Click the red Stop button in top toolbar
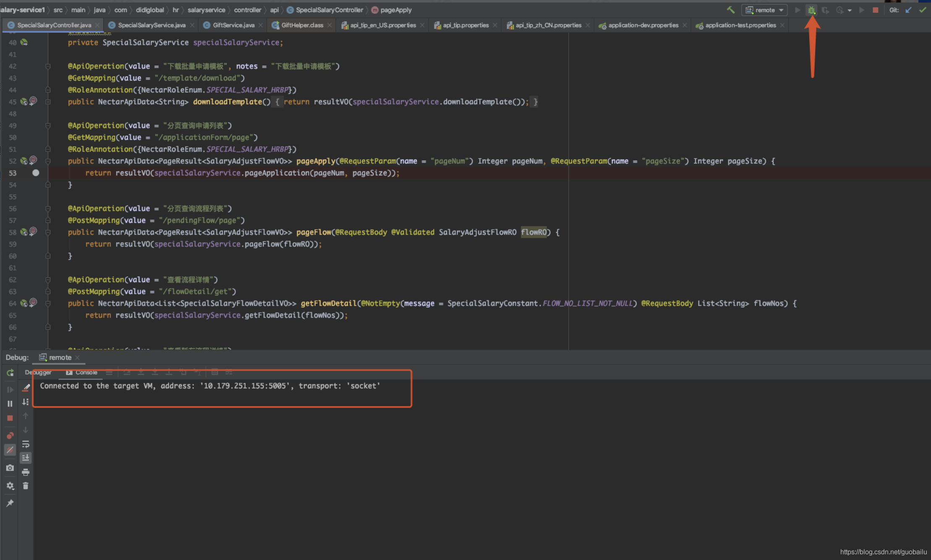 click(875, 10)
